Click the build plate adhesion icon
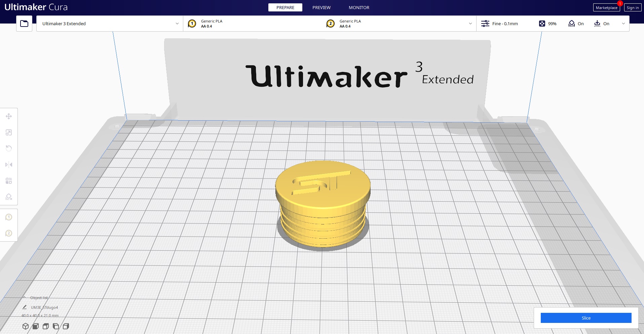The image size is (644, 334). (x=597, y=24)
